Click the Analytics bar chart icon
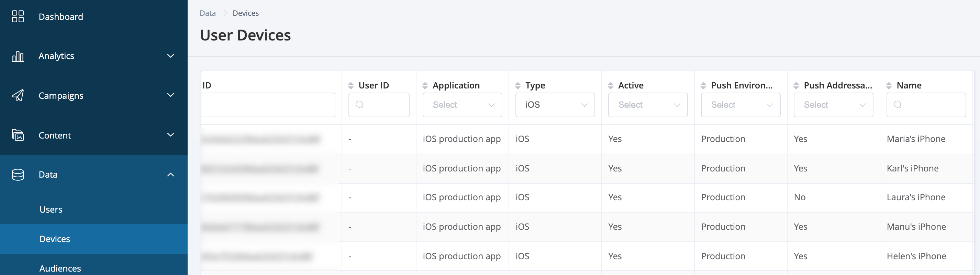The width and height of the screenshot is (980, 275). tap(18, 56)
